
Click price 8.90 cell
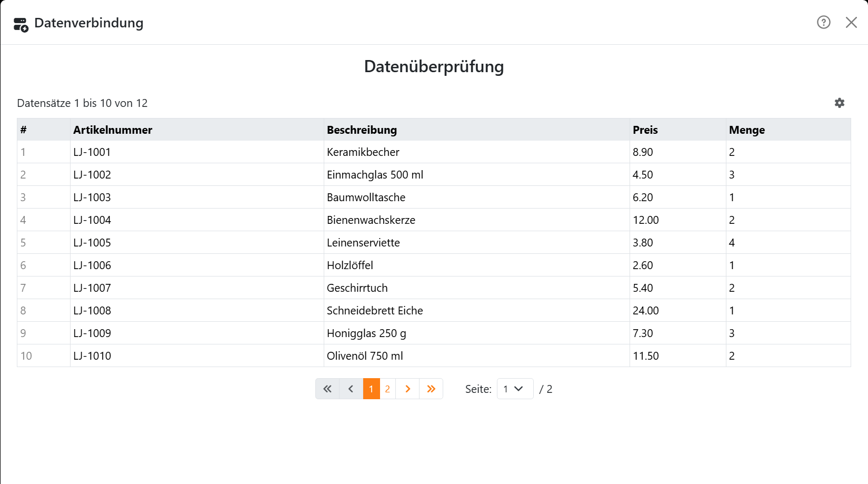678,152
